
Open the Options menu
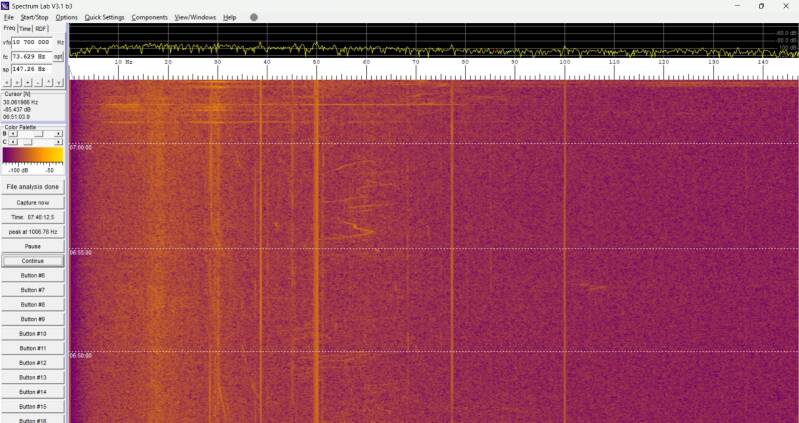(x=66, y=17)
